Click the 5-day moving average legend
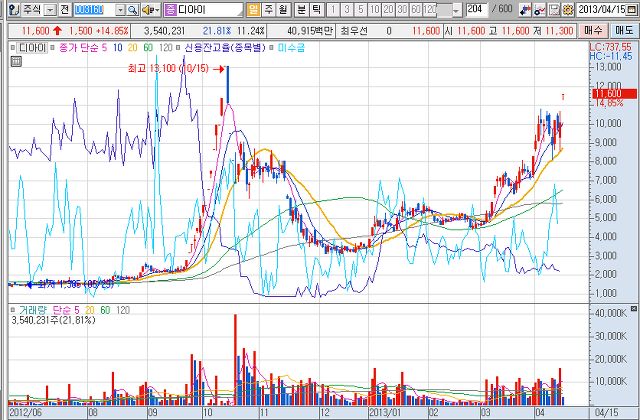Screen dimensions: 640x420 [104, 48]
